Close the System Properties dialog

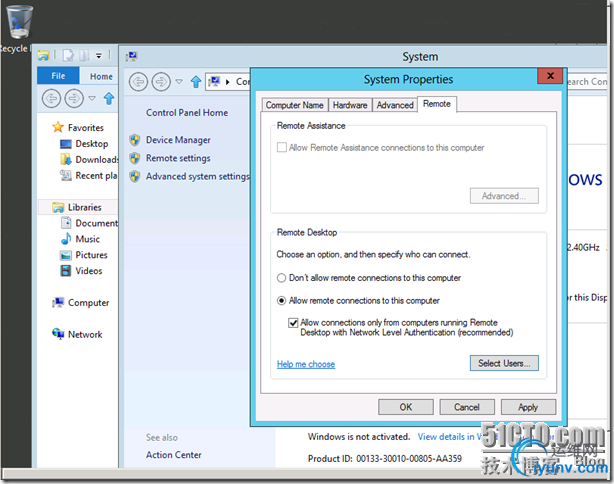[550, 76]
